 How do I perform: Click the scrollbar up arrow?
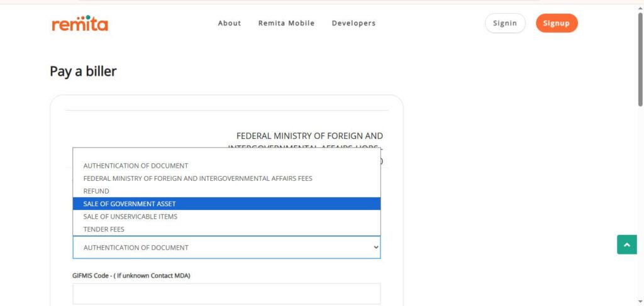point(640,8)
